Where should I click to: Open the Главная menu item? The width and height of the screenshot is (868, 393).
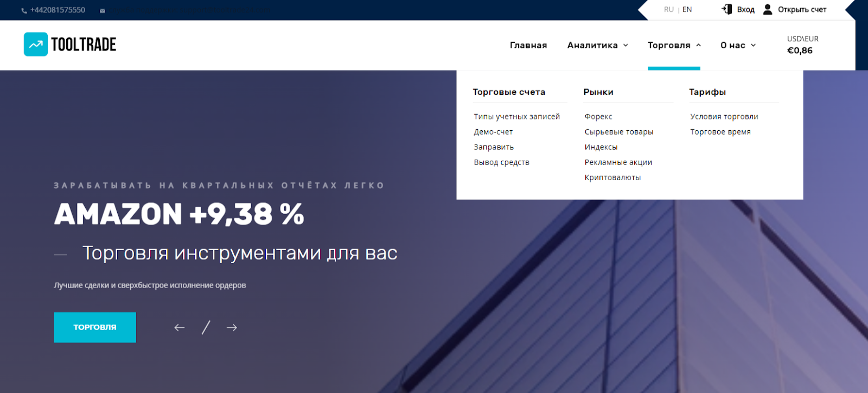(528, 45)
